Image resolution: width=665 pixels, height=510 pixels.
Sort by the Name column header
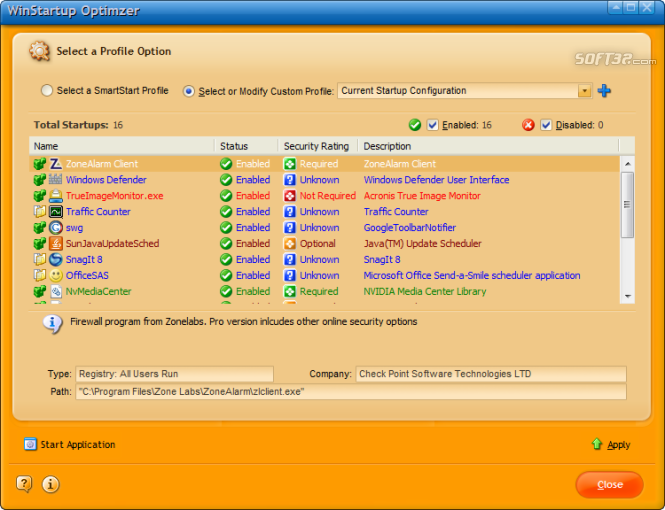(122, 146)
